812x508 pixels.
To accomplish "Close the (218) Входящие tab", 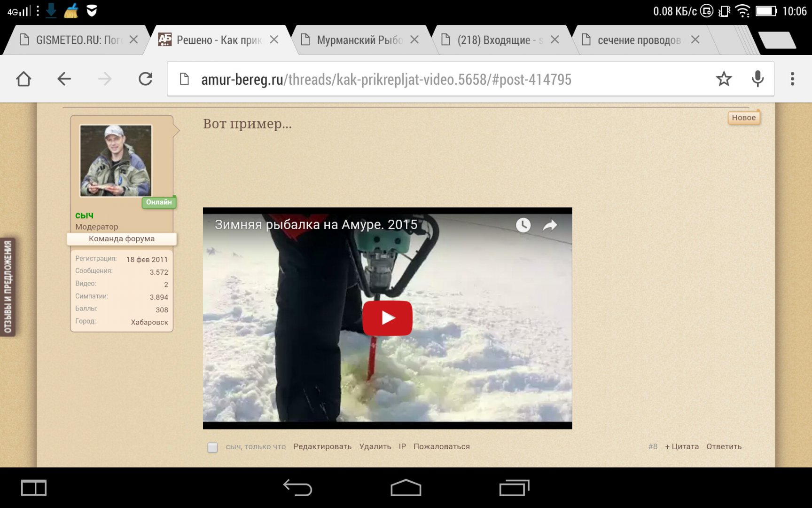I will coord(554,40).
